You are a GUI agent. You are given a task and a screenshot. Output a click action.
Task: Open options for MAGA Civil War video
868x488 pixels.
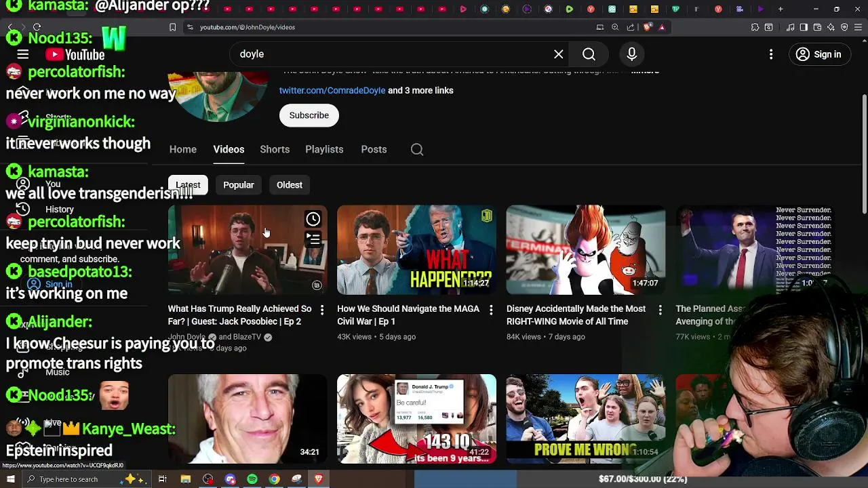[491, 310]
